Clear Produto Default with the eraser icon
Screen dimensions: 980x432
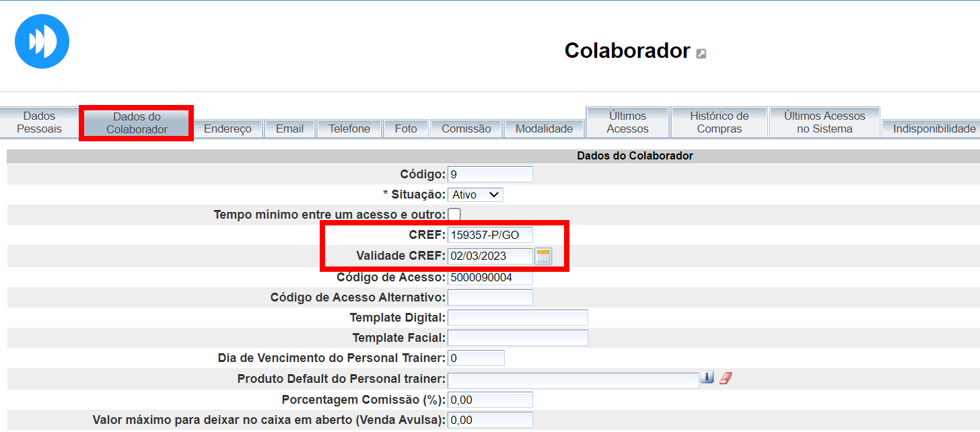(725, 378)
